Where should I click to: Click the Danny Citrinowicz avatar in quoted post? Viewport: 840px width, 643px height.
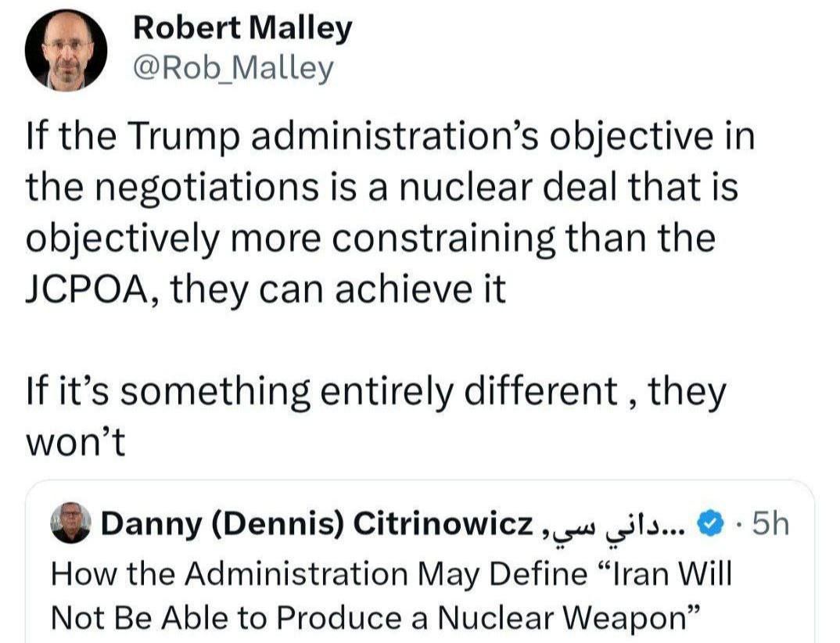point(71,523)
